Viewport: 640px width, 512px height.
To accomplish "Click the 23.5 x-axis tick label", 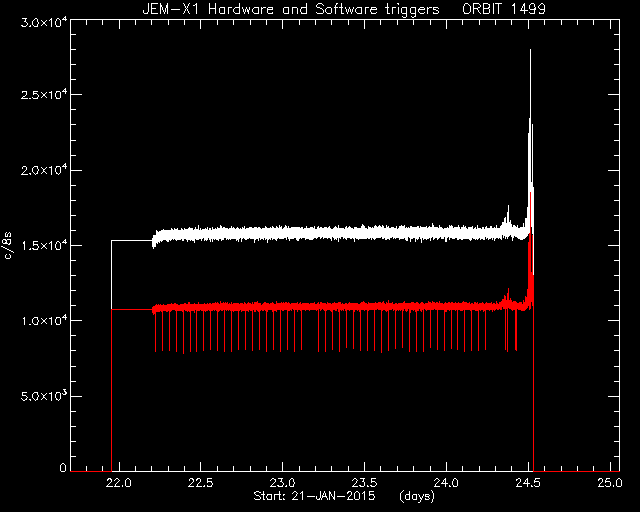I will click(x=364, y=483).
